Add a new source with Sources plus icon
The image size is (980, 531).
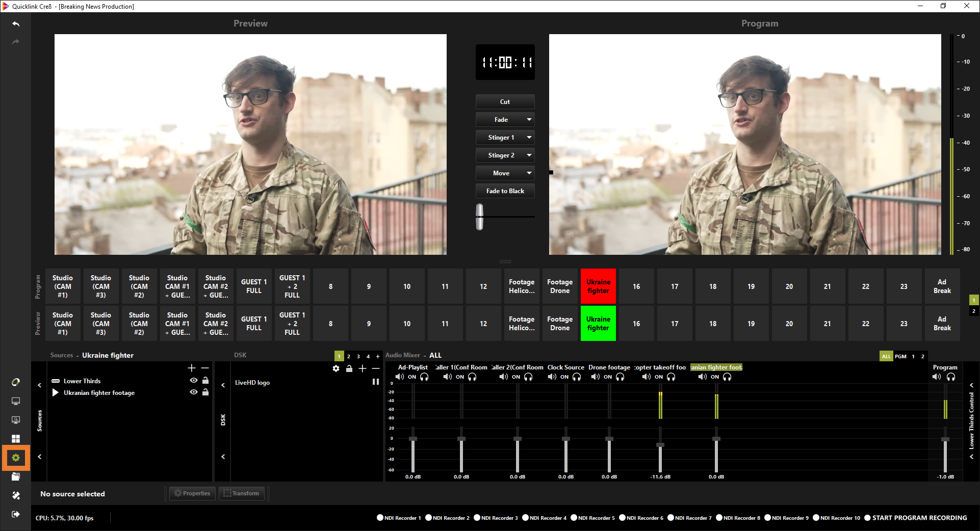tap(192, 368)
